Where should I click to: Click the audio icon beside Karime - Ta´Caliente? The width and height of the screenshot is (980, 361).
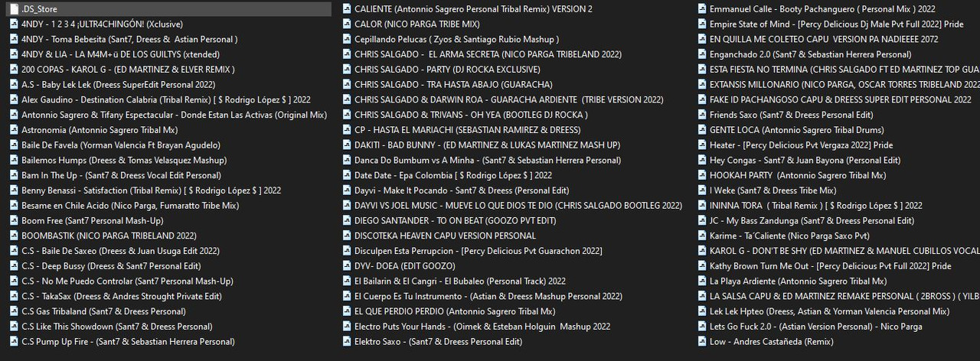point(702,236)
